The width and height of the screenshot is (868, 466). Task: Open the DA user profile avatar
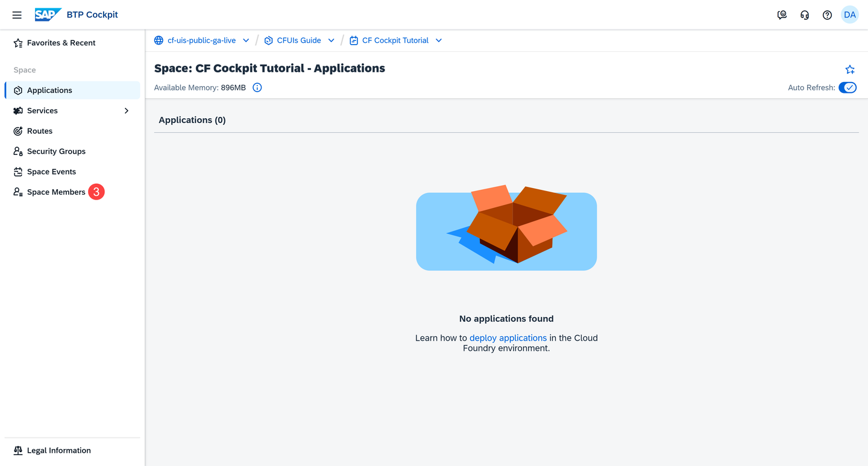click(x=850, y=15)
